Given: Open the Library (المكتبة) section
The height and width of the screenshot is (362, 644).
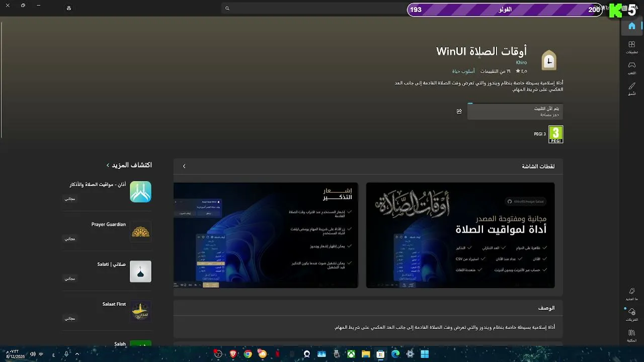Looking at the screenshot, I should click(632, 335).
